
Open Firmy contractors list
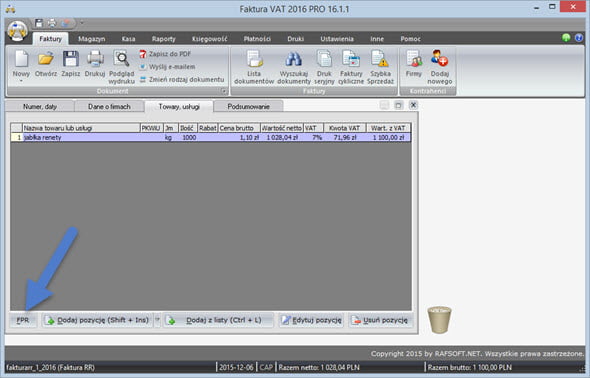click(414, 64)
